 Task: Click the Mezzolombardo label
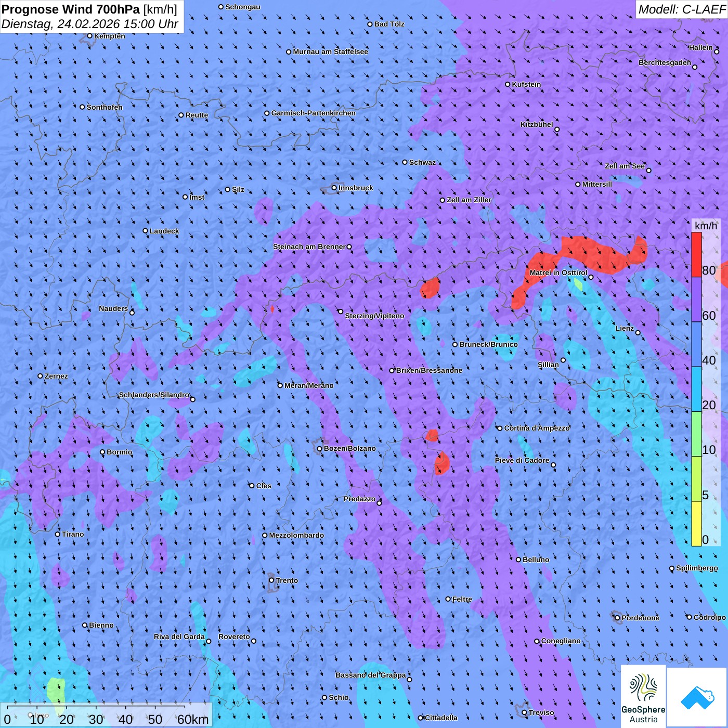click(296, 535)
